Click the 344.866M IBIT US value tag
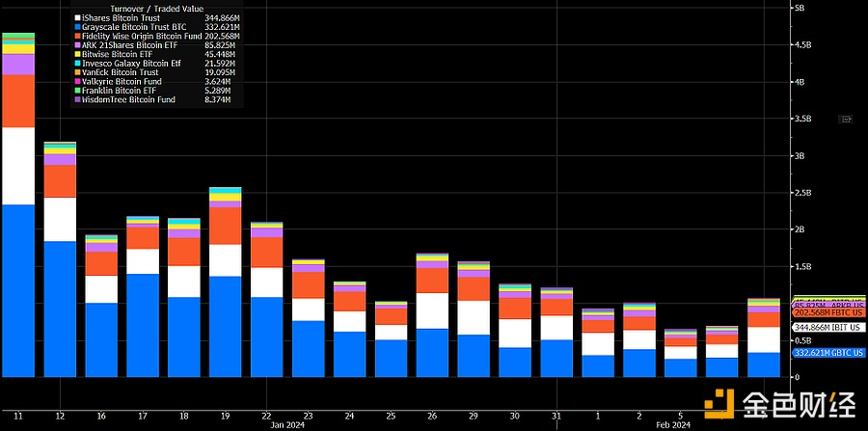868x431 pixels. 827,328
